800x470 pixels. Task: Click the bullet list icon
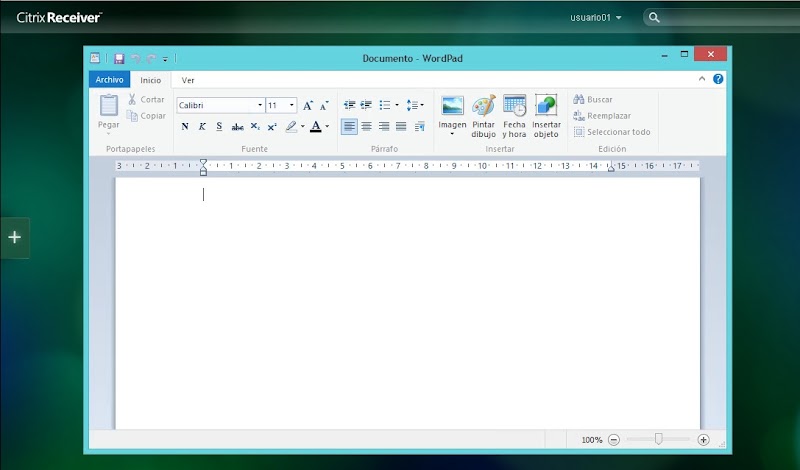(x=385, y=105)
